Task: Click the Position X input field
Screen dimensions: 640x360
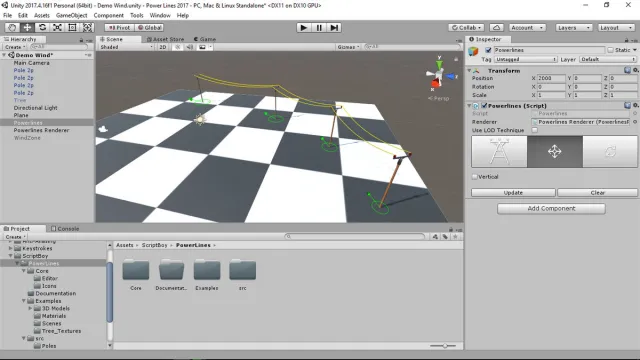Action: click(551, 78)
